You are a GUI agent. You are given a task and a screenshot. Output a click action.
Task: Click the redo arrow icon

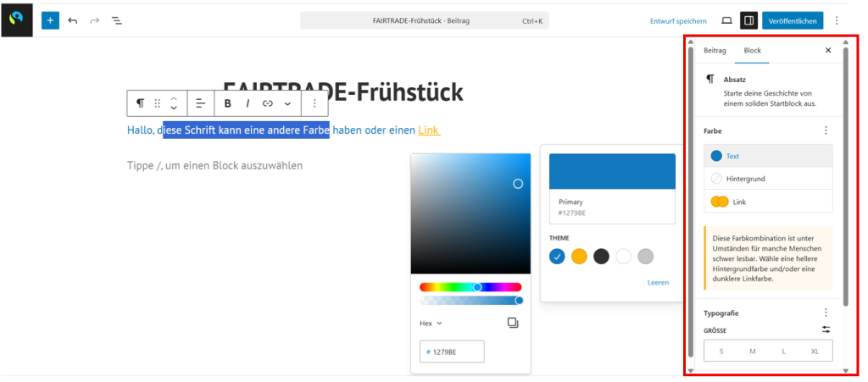95,20
